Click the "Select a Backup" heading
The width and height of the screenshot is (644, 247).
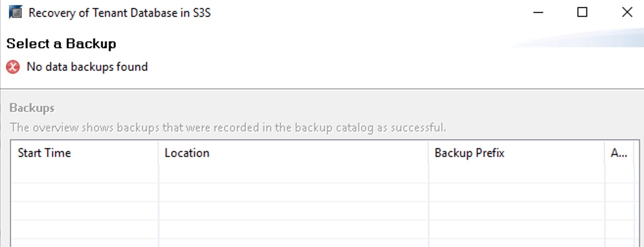[x=61, y=44]
